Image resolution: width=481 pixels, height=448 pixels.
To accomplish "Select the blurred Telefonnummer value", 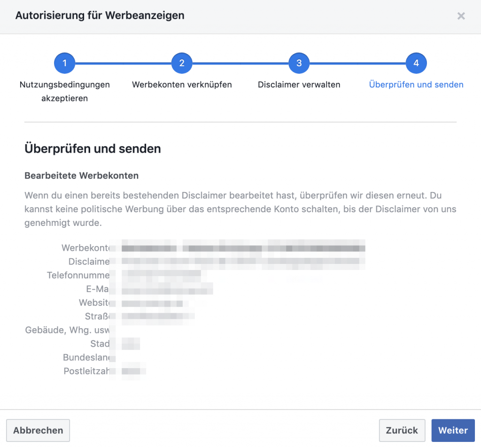I will pyautogui.click(x=161, y=275).
